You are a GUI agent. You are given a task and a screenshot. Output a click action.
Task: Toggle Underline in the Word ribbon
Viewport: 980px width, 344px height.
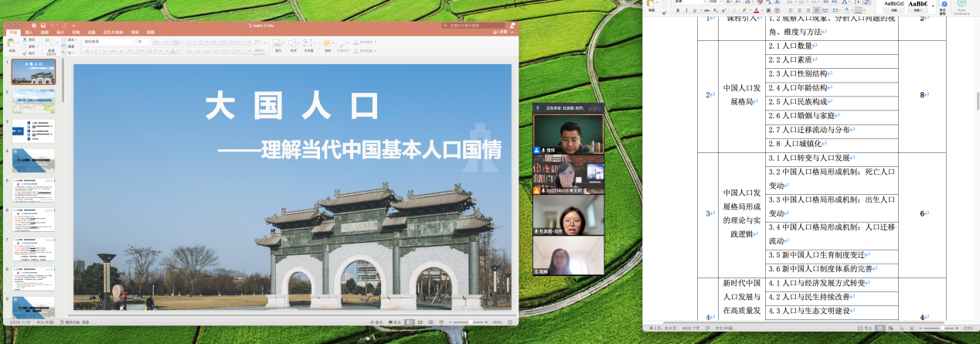coord(695,11)
